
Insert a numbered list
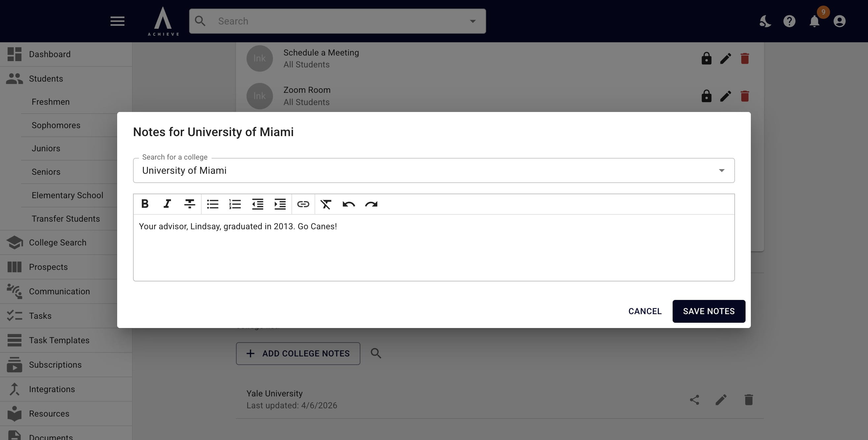(x=235, y=204)
